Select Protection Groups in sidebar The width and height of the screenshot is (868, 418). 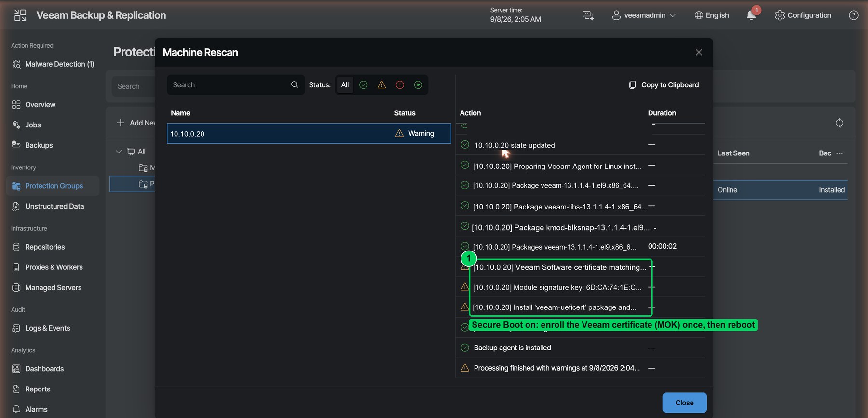[53, 186]
